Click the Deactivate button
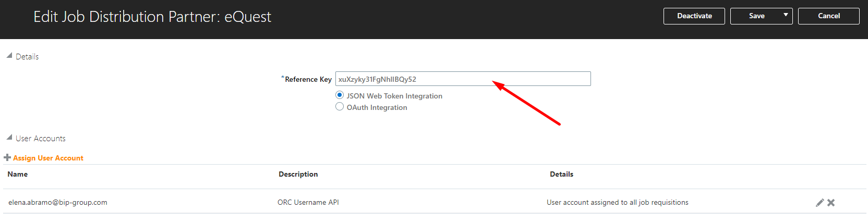 coord(694,16)
